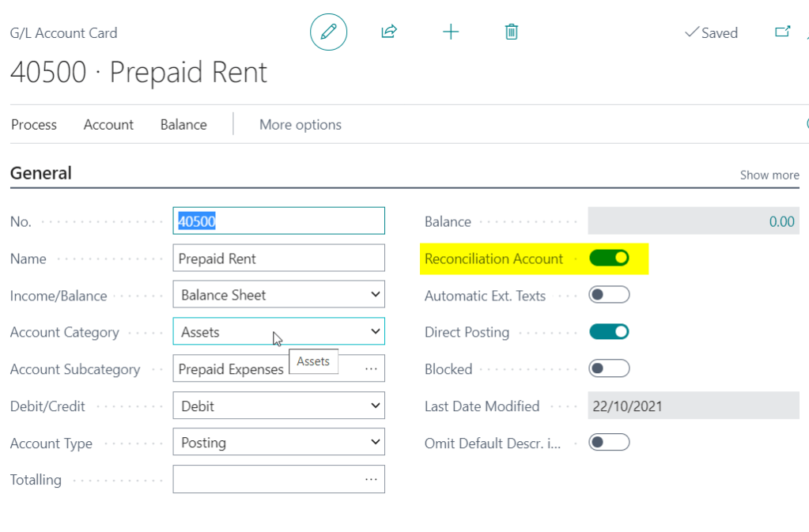Image resolution: width=809 pixels, height=532 pixels.
Task: Click ellipsis in Totalling field
Action: (371, 479)
